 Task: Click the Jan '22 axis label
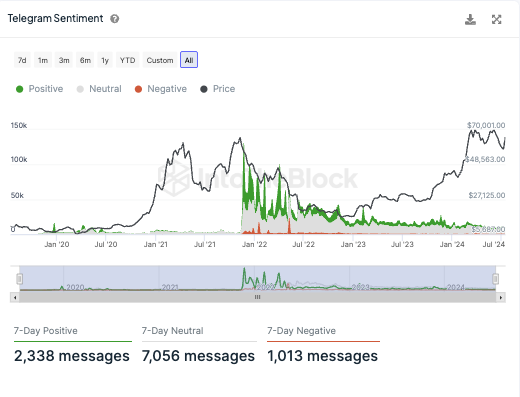(x=254, y=244)
